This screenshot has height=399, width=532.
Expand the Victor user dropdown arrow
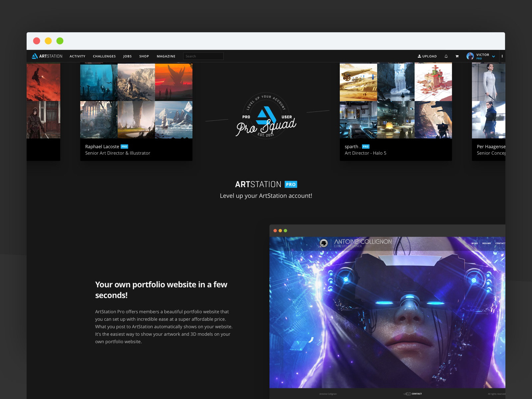(x=493, y=57)
